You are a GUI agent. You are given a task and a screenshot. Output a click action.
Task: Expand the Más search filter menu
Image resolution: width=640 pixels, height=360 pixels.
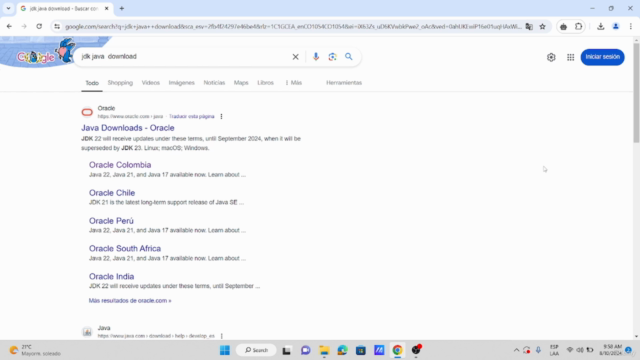click(294, 83)
